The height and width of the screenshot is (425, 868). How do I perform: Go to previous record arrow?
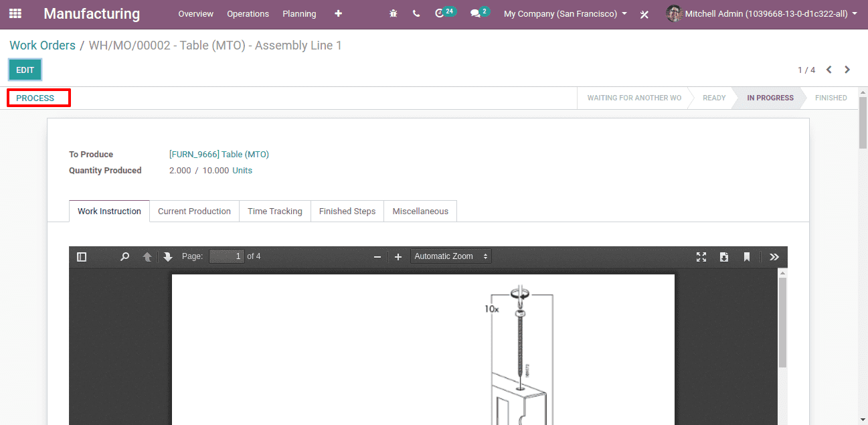(829, 70)
